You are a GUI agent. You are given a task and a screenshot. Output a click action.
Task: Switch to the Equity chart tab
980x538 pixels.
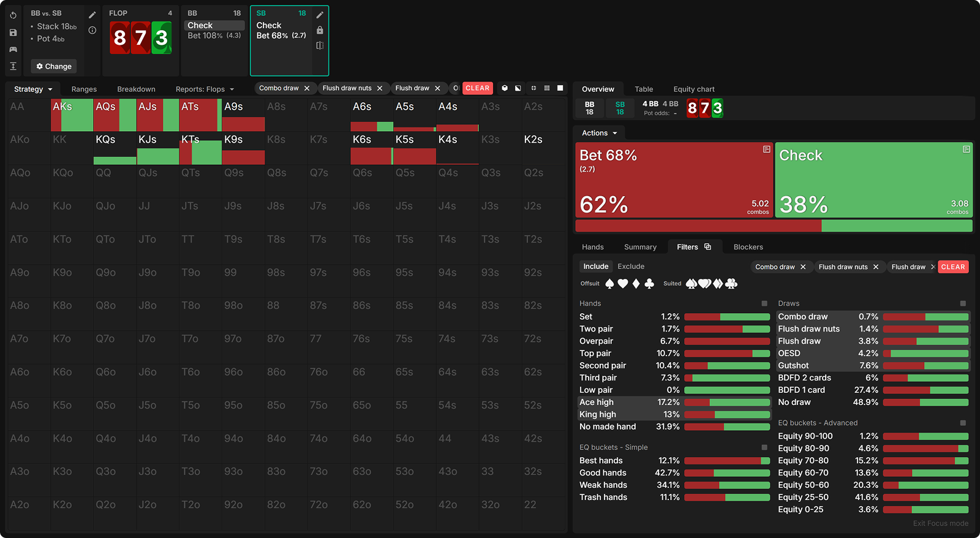[693, 89]
